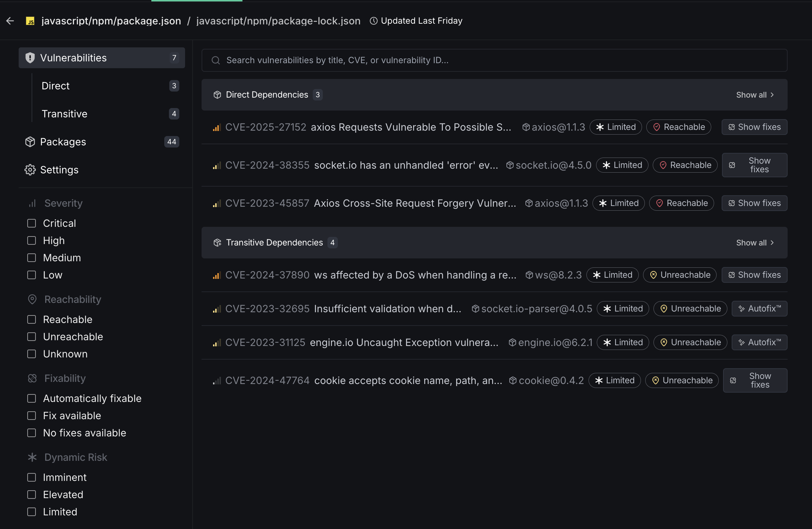Click the clock icon beside Updated Last Friday
This screenshot has width=812, height=529.
coord(373,21)
